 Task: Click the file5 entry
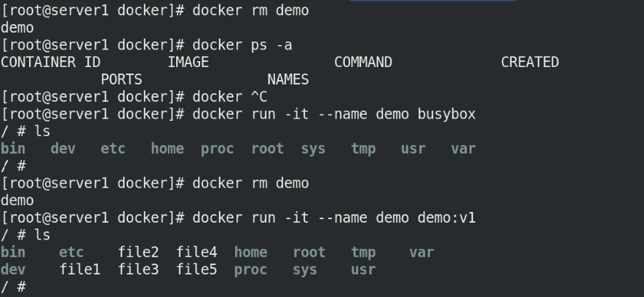196,269
